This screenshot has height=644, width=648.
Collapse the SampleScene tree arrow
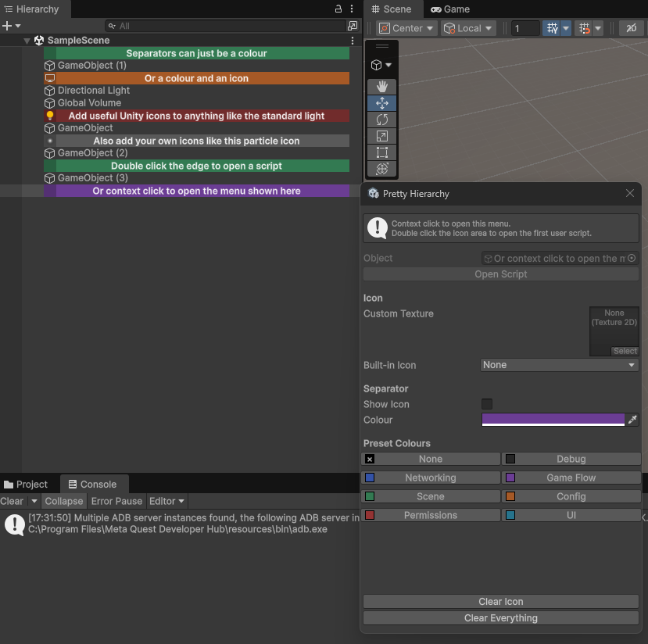coord(27,41)
